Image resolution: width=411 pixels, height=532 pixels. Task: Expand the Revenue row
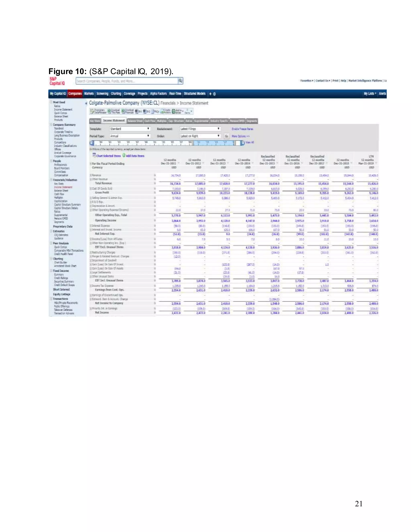pos(91,175)
